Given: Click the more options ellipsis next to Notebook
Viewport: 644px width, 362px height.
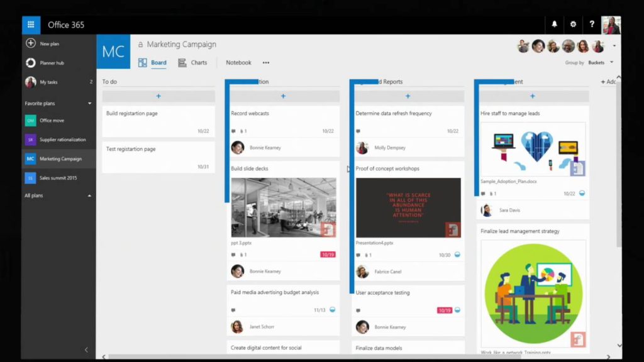Looking at the screenshot, I should [266, 63].
